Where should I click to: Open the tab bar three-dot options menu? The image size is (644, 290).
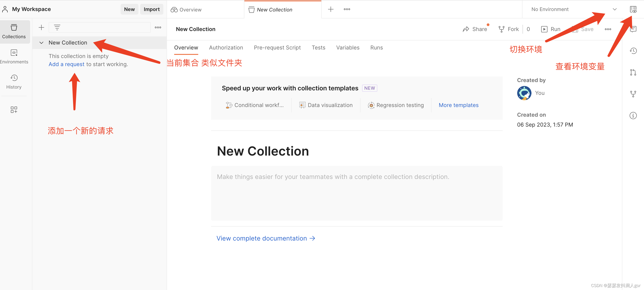[x=347, y=9]
